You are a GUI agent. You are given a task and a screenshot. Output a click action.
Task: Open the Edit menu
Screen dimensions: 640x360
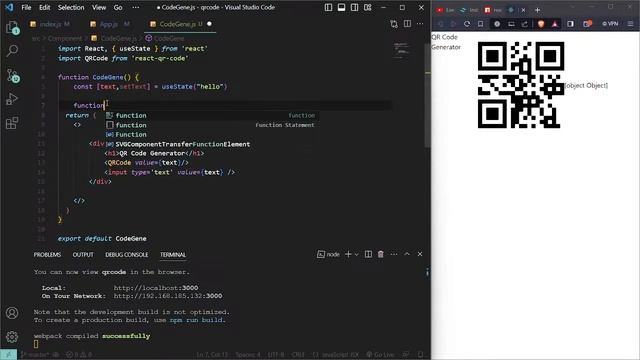(x=44, y=7)
